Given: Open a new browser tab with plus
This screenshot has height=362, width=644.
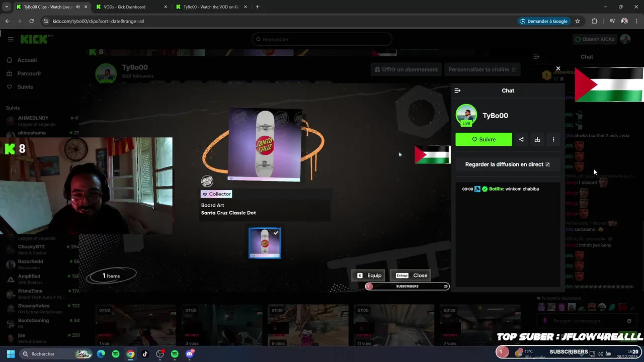Looking at the screenshot, I should 258,7.
